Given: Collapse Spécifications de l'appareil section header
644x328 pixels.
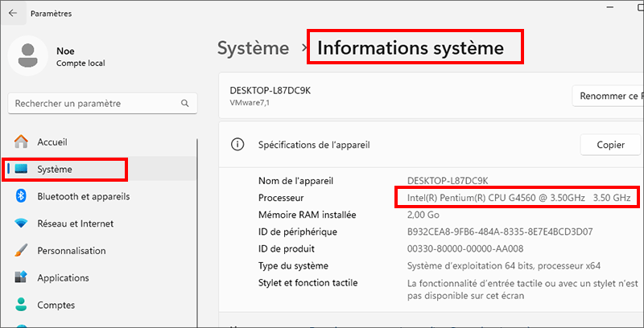Looking at the screenshot, I should 431,145.
